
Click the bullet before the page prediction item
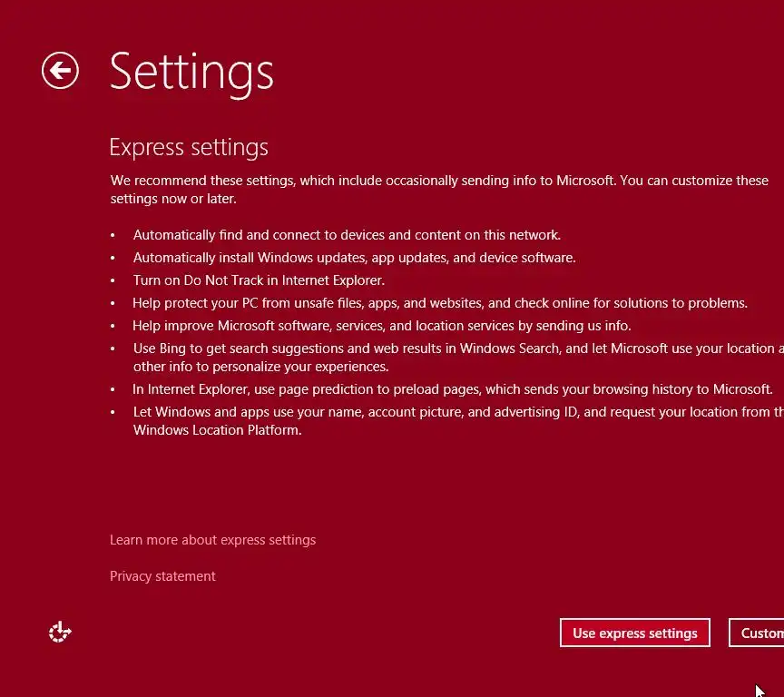(x=113, y=390)
